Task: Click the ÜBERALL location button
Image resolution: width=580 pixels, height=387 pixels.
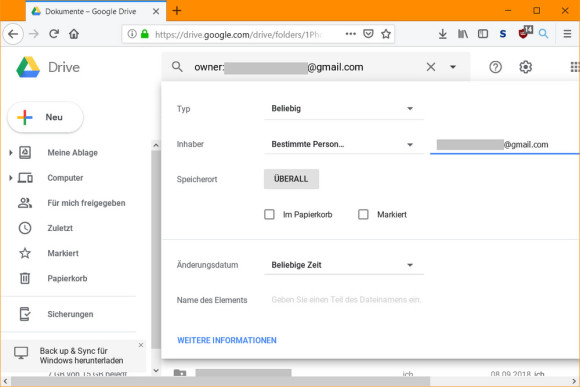Action: point(291,179)
